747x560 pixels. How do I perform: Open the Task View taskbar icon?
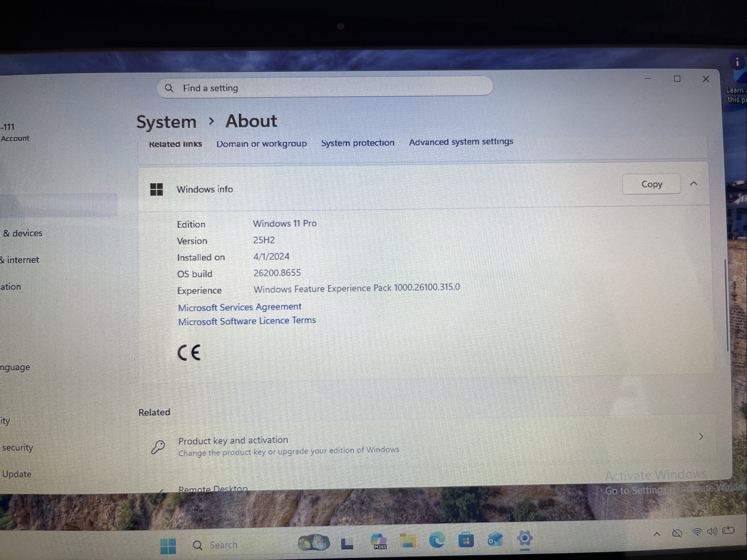coord(347,543)
